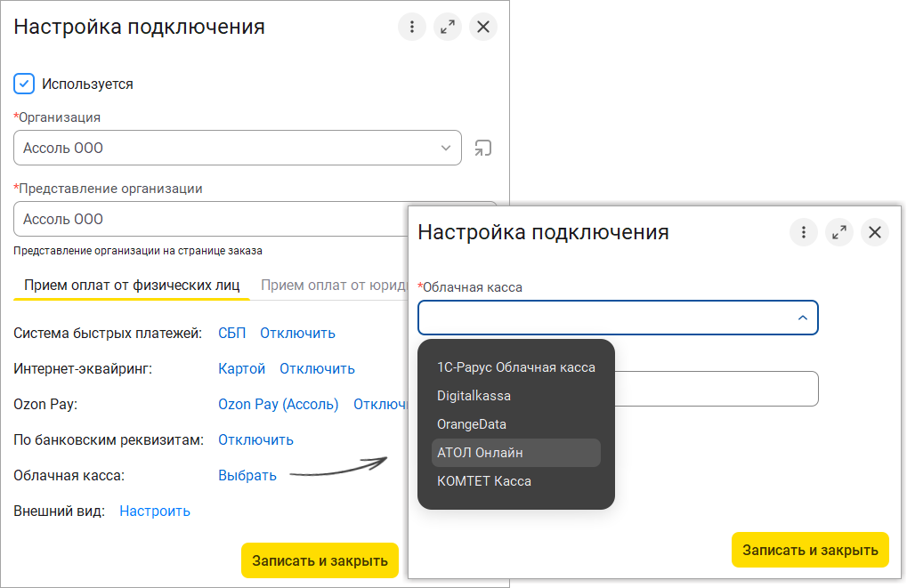Click Выбрать for Облачная касса
The width and height of the screenshot is (907, 588).
click(247, 475)
